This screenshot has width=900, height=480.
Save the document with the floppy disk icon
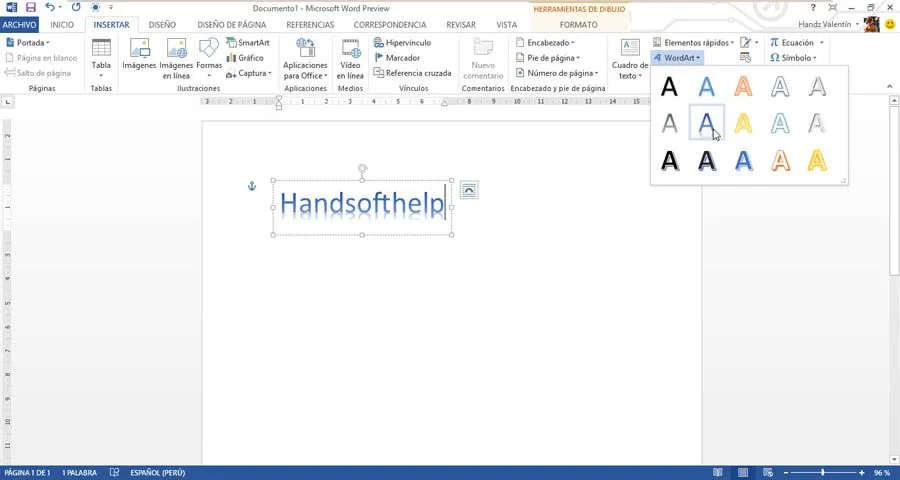pos(31,7)
